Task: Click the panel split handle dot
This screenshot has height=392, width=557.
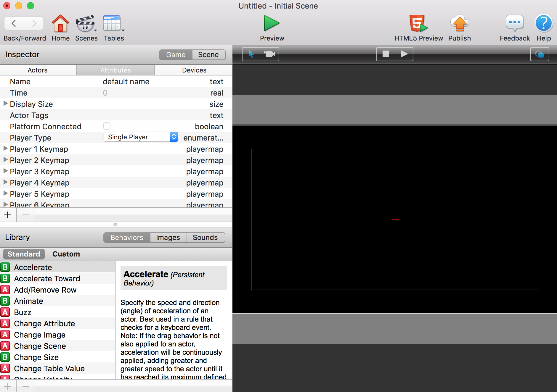Action: pos(115,225)
